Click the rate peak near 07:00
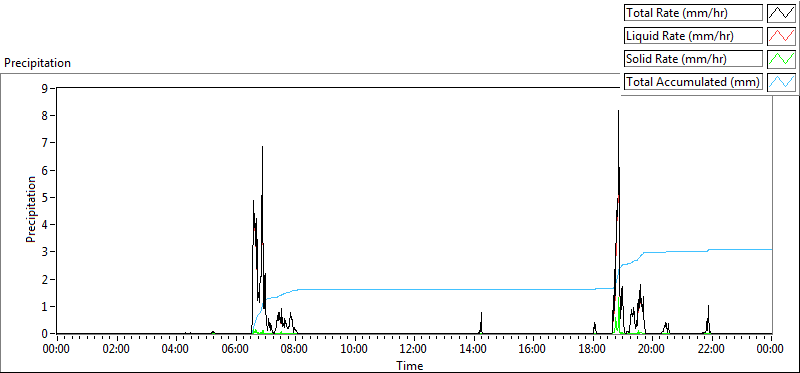 click(x=262, y=147)
